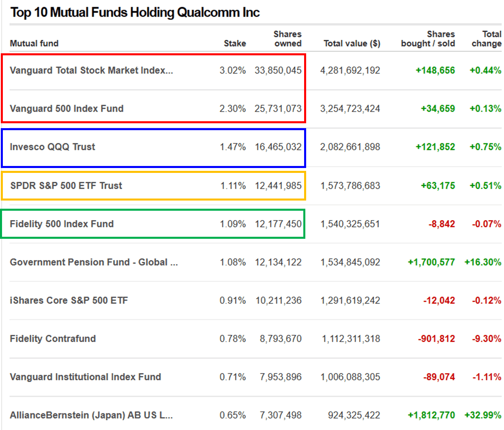This screenshot has width=504, height=430.
Task: Select shares owned value 33,850,045
Action: click(278, 70)
